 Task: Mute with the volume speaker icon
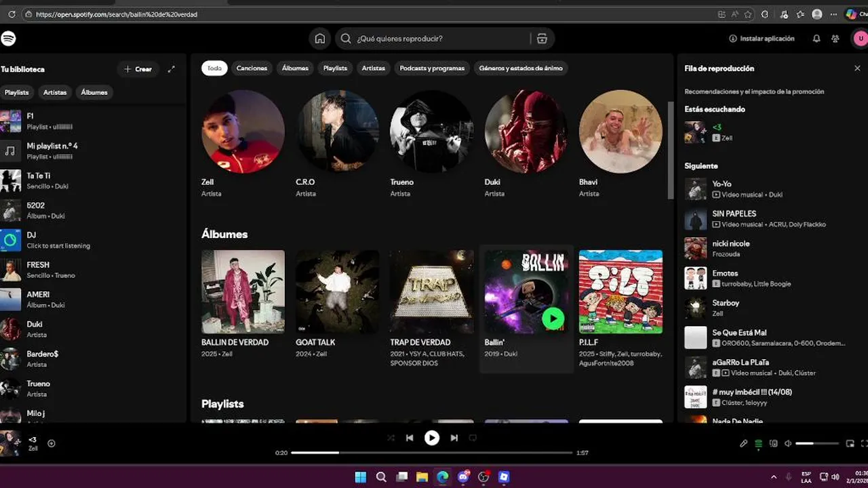(x=788, y=444)
